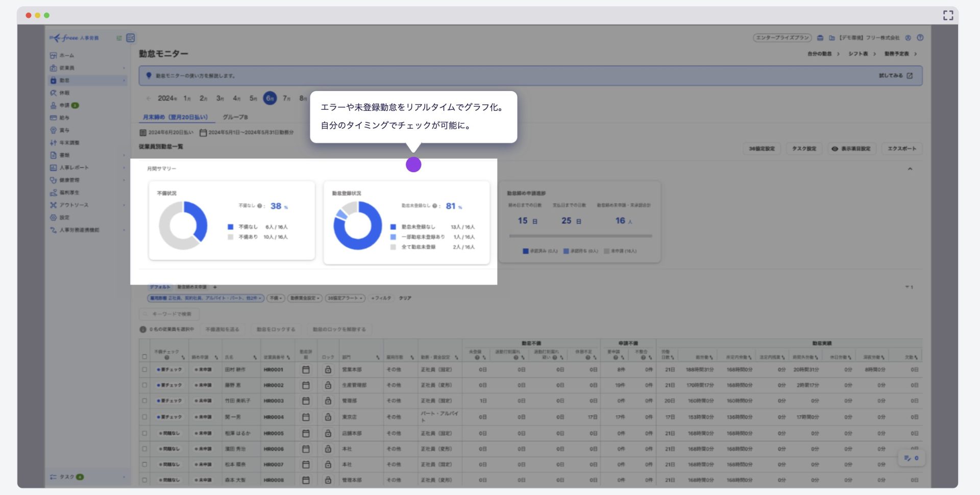This screenshot has width=980, height=495.
Task: Click the ホーム sidebar icon
Action: click(x=54, y=55)
